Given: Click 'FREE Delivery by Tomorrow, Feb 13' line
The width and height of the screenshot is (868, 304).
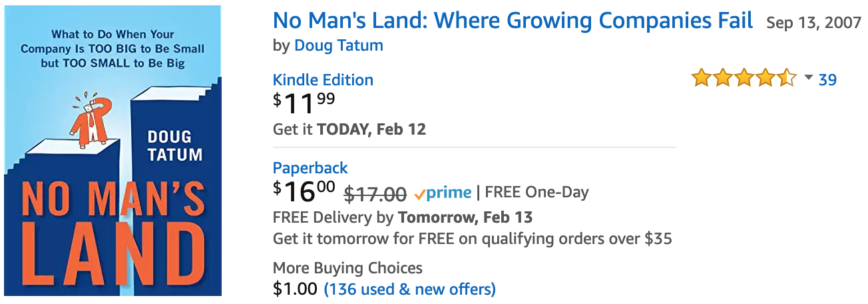Looking at the screenshot, I should pos(403,217).
